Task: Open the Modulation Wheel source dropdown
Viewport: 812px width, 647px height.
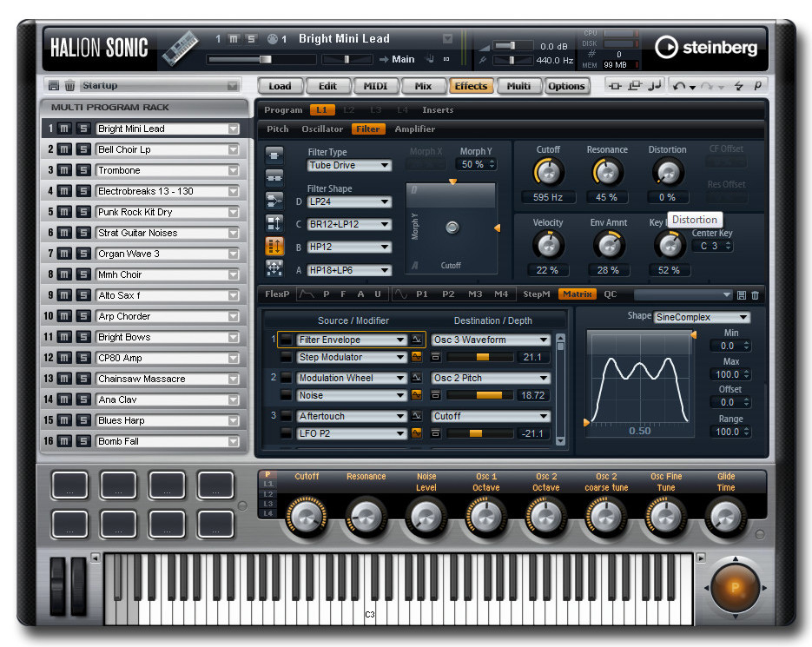Action: coord(351,378)
